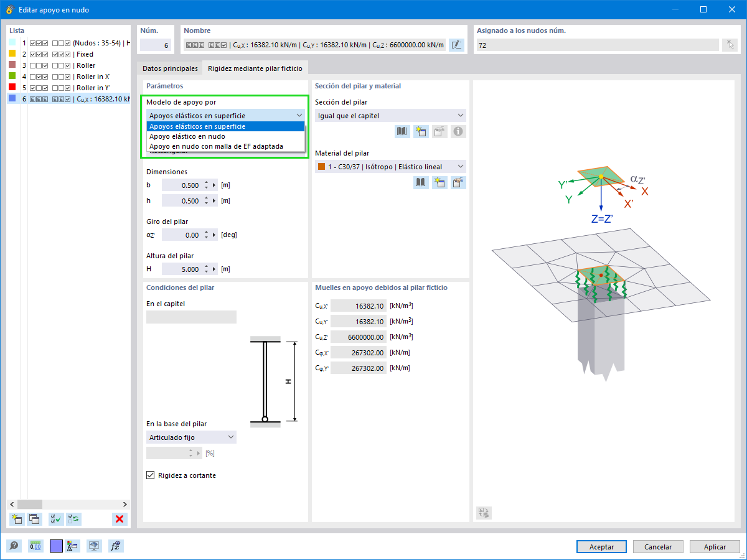
Task: Open the help speech-bubble icon
Action: tap(14, 546)
